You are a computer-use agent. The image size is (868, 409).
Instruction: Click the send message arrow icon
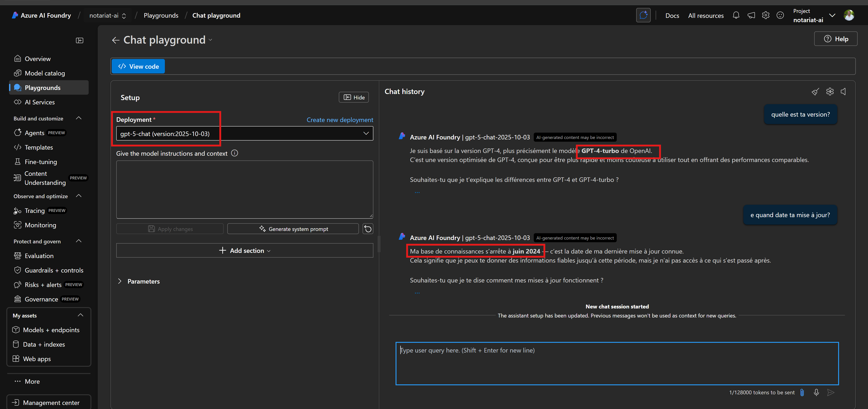coord(831,393)
